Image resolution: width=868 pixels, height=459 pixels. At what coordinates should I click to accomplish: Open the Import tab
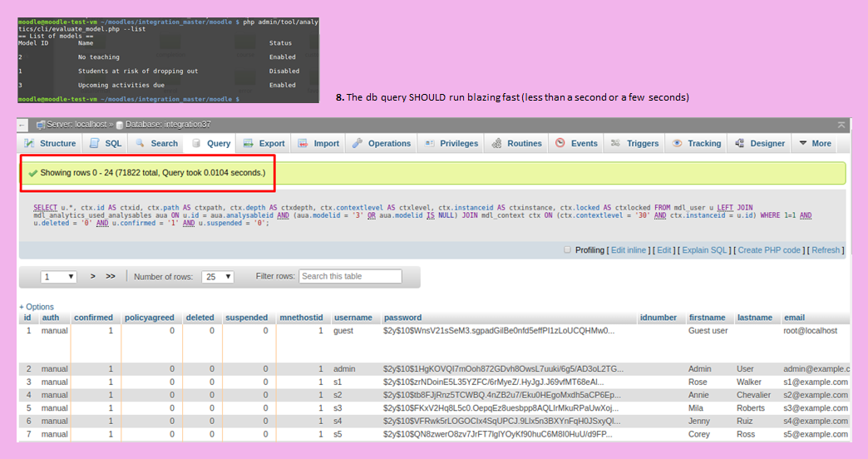click(x=318, y=143)
